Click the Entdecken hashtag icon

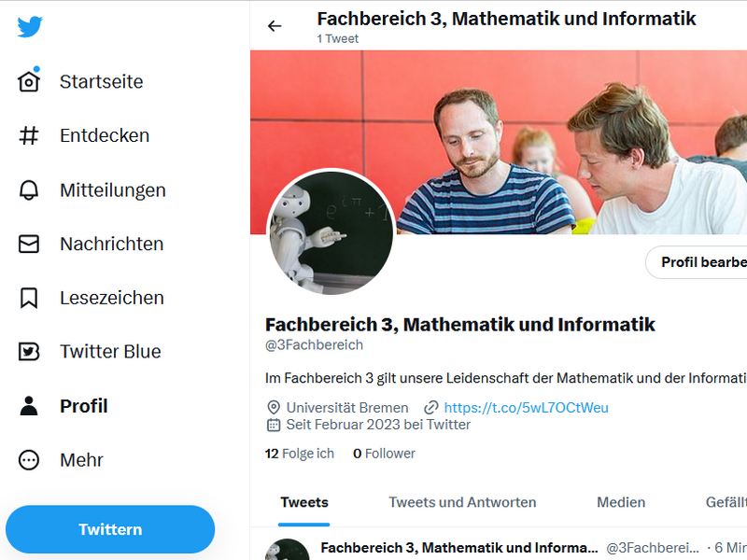[30, 136]
